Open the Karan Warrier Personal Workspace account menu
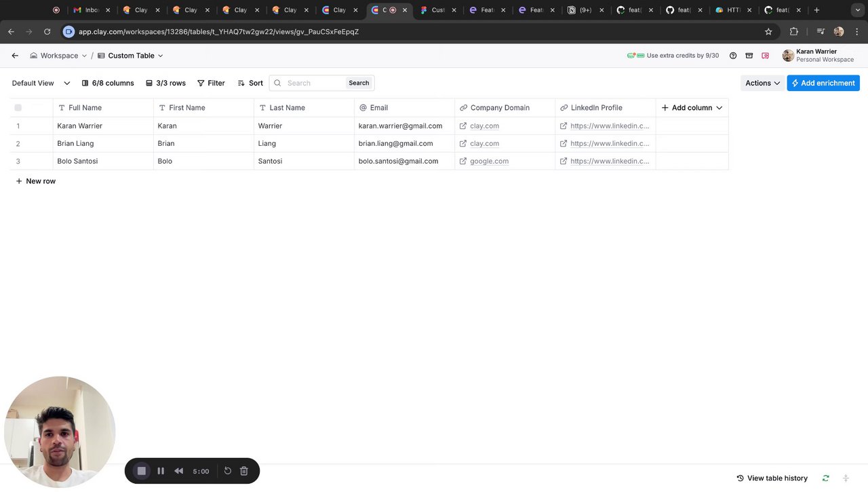 point(818,56)
